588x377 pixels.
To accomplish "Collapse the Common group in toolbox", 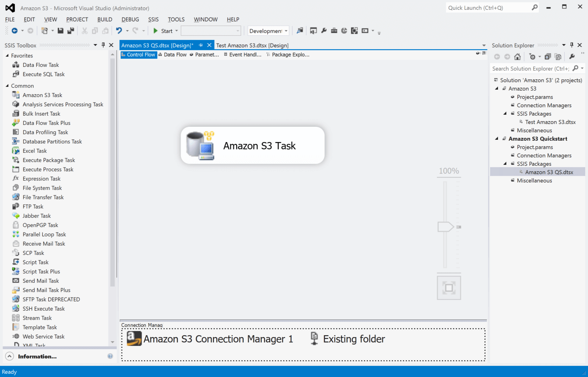I will coord(7,86).
